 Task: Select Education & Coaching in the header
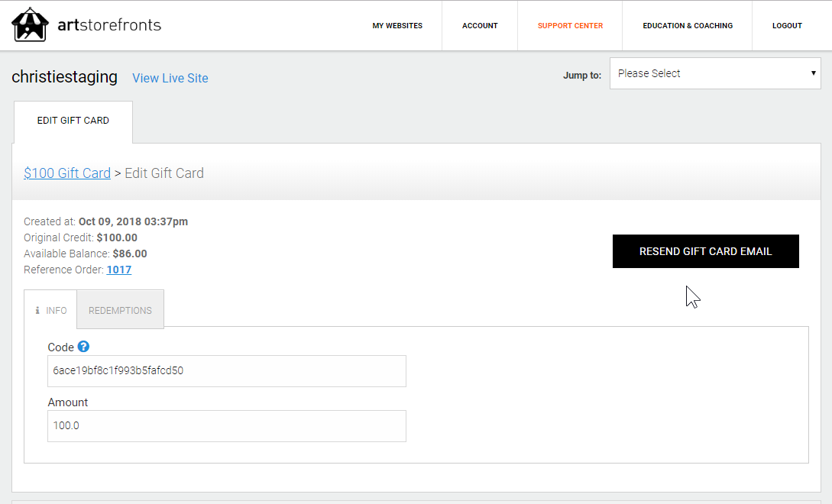point(688,26)
